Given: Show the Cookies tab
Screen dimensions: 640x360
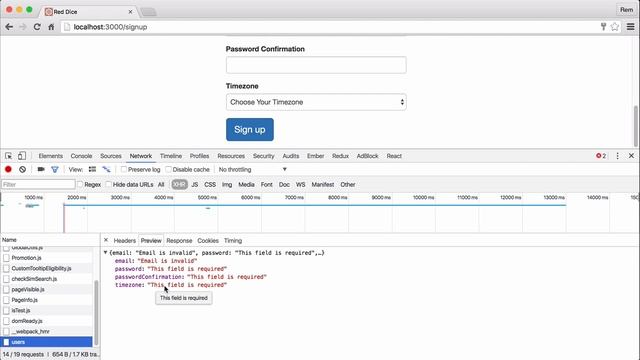Looking at the screenshot, I should click(208, 240).
